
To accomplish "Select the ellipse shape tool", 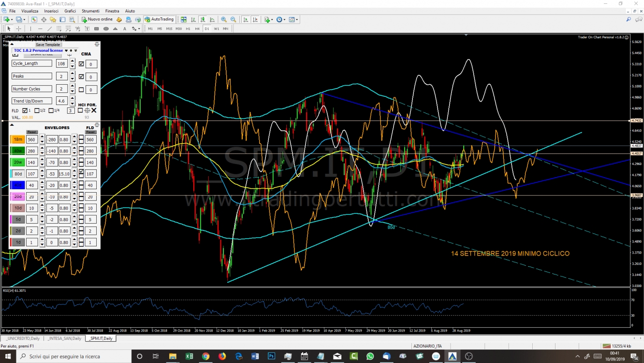I will coord(106,29).
